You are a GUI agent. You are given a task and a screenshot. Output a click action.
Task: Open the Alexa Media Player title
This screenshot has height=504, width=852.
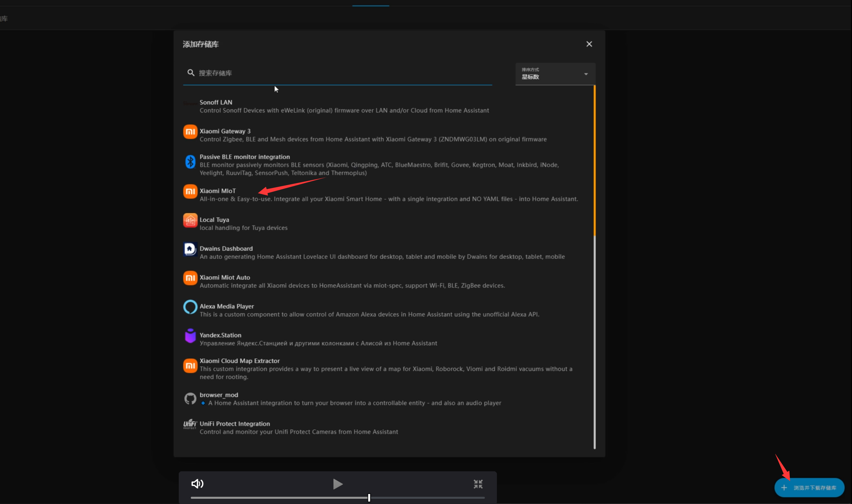227,306
